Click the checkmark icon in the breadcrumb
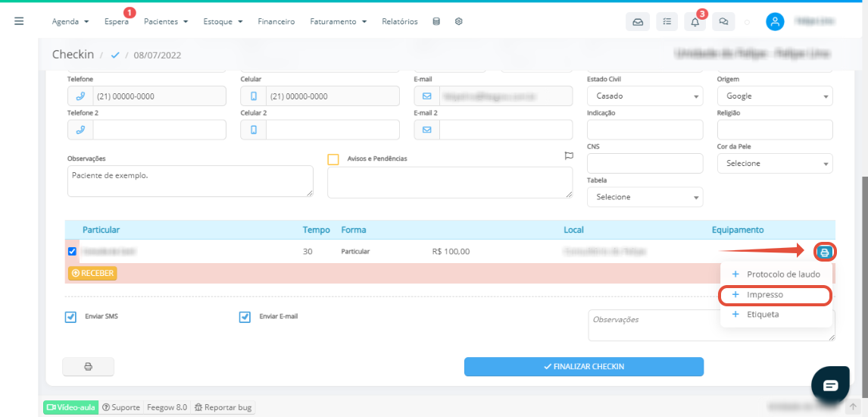Screen dimensions: 868x417 point(116,55)
